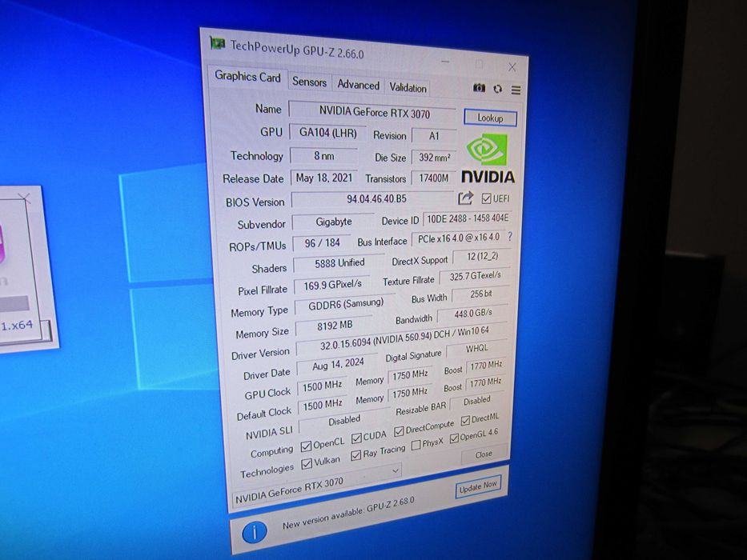Toggle the OpenCL checkbox

pos(307,446)
